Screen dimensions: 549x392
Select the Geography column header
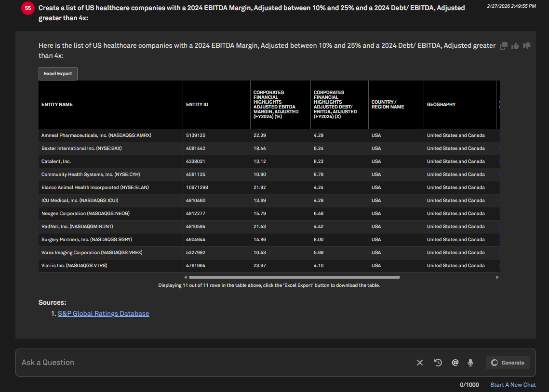click(x=441, y=105)
